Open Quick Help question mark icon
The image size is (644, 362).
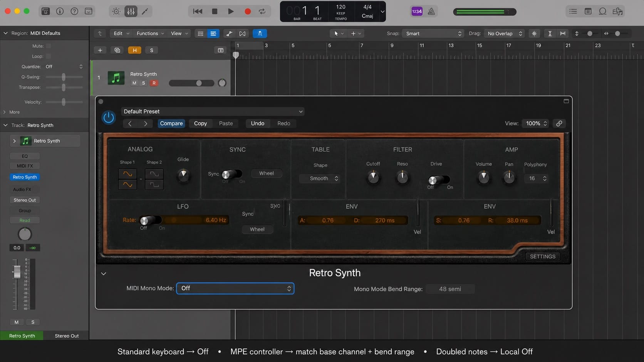[74, 11]
